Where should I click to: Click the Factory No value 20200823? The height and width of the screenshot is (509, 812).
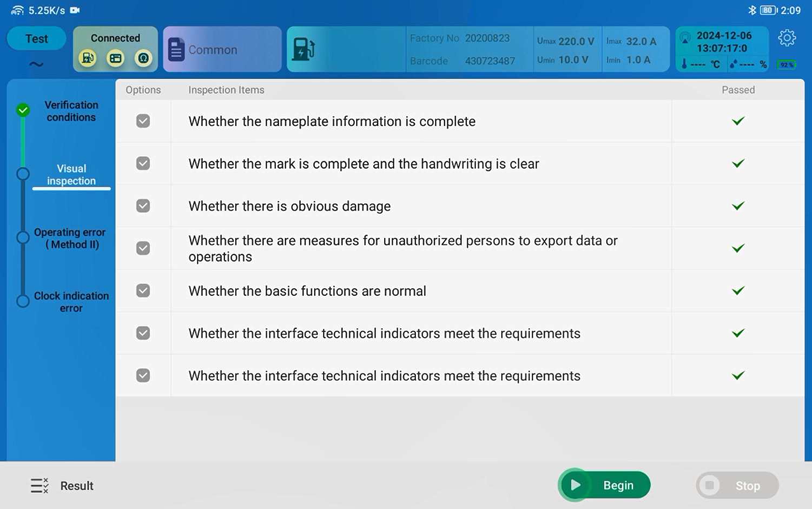point(487,38)
